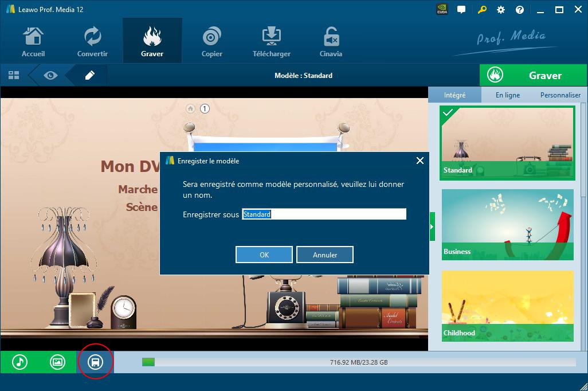This screenshot has width=588, height=391.
Task: Select the Standard menu template thumbnail
Action: (507, 143)
